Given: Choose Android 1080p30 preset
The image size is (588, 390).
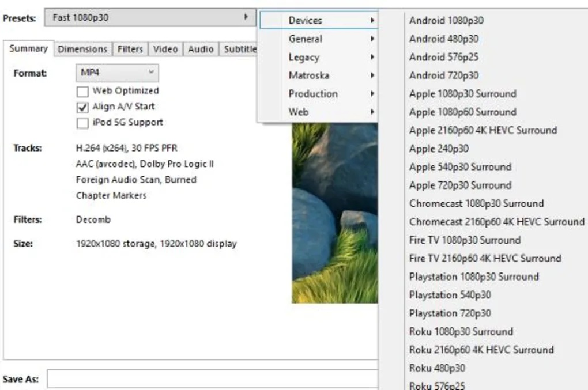Looking at the screenshot, I should tap(446, 21).
